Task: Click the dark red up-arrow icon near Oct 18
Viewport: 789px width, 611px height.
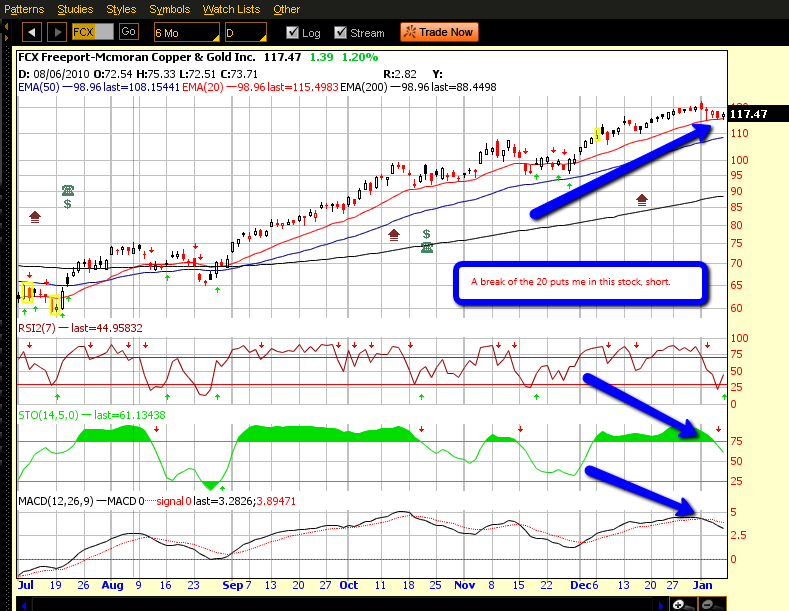Action: pyautogui.click(x=394, y=235)
